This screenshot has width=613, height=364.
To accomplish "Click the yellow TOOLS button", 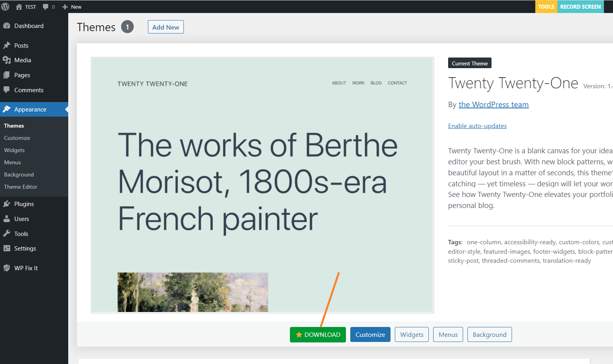I will tap(546, 7).
